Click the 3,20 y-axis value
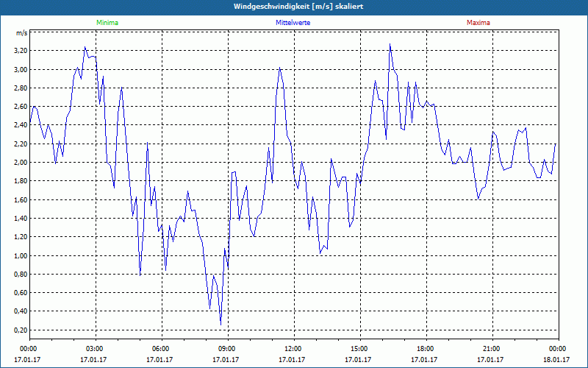The image size is (588, 368). (21, 51)
